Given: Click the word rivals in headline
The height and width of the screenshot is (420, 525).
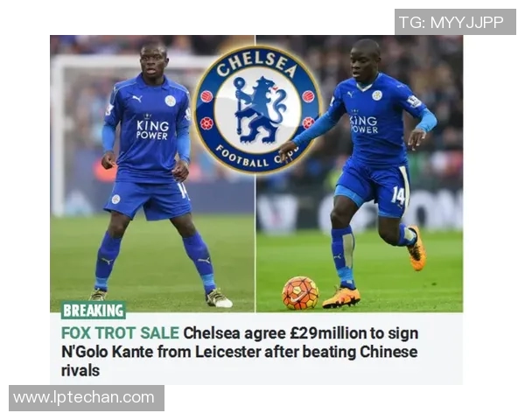Looking at the screenshot, I should point(80,370).
